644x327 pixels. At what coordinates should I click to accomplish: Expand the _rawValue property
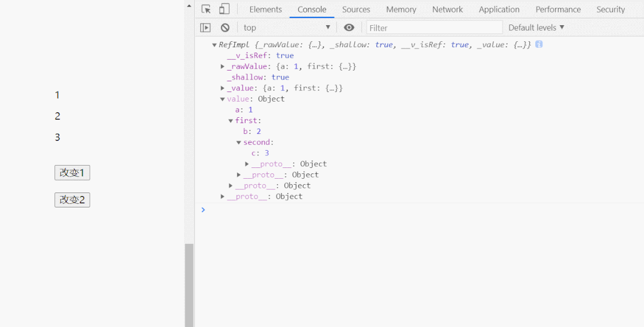223,66
